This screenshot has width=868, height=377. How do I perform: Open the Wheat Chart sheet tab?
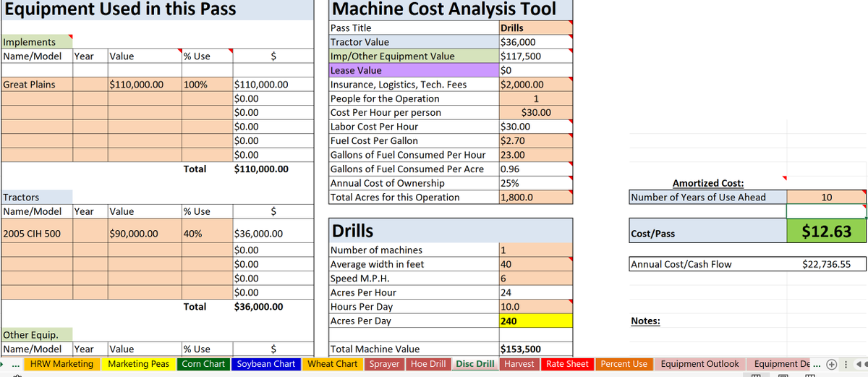pos(333,364)
